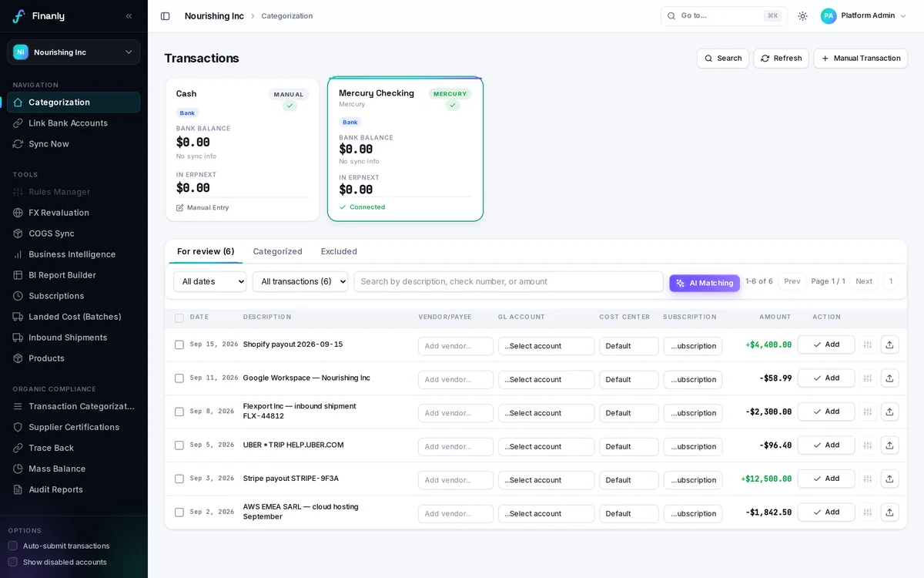The height and width of the screenshot is (578, 924).
Task: Enable Show disabled accounts option
Action: 12,562
